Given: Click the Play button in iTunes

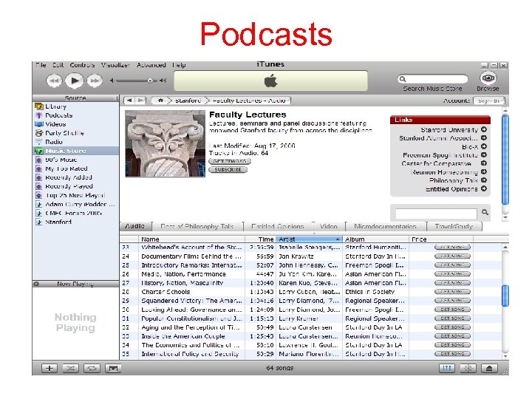Looking at the screenshot, I should click(x=74, y=81).
